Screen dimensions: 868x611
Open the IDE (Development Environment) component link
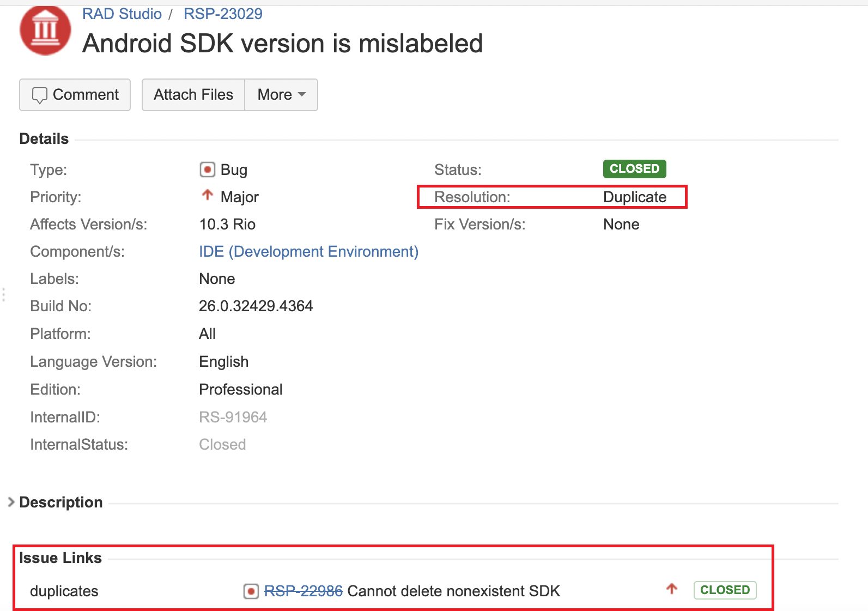click(308, 251)
